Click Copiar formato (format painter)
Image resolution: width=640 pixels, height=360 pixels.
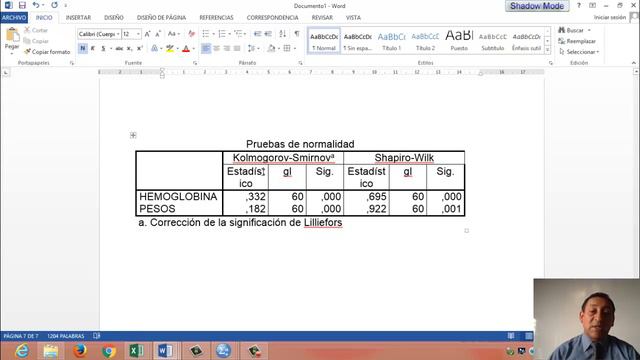coord(47,52)
